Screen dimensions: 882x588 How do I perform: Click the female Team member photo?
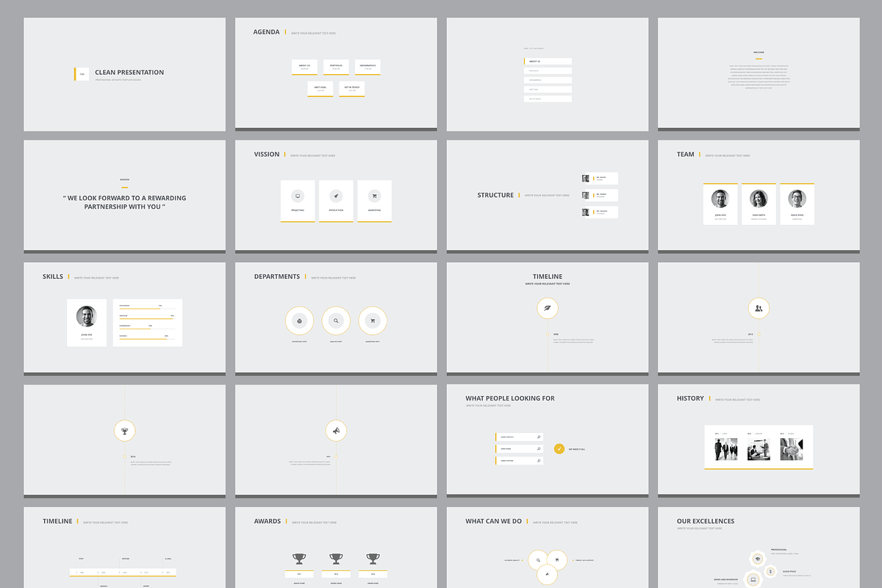coord(759,198)
